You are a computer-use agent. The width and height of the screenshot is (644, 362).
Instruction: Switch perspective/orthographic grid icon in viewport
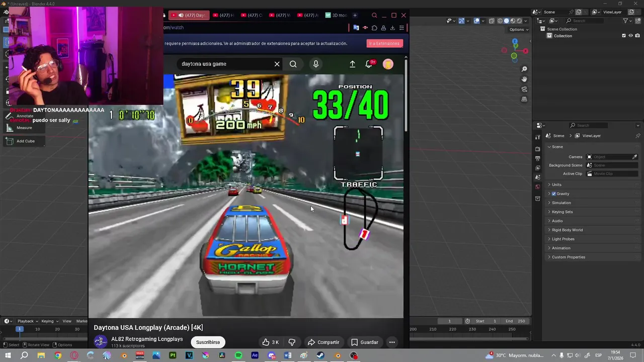coord(524,99)
